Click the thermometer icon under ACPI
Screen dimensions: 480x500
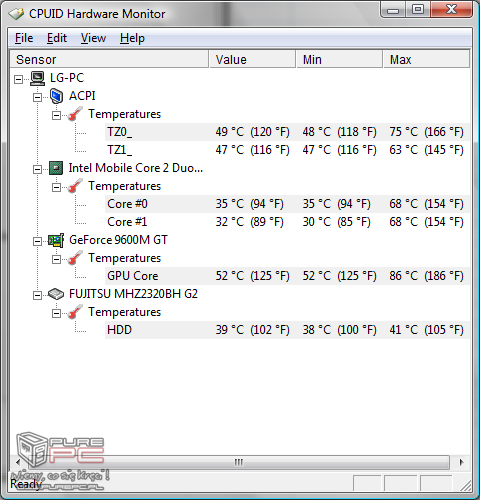point(75,114)
